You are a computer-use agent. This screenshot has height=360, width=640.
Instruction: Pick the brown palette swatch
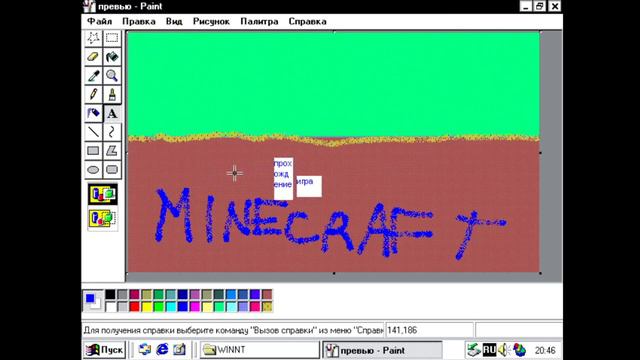(267, 294)
